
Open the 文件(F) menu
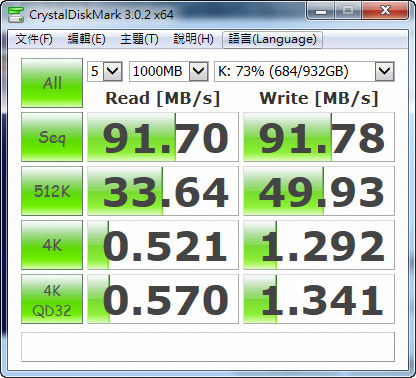[x=34, y=39]
